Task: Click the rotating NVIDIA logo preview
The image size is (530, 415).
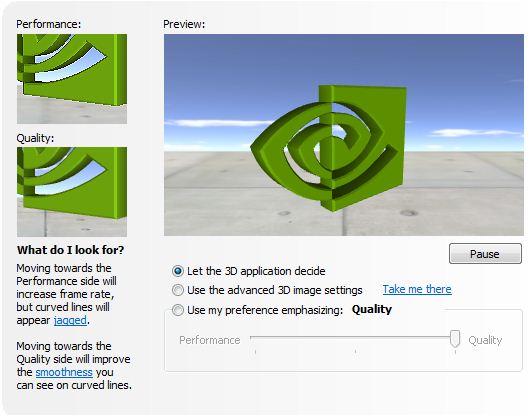Action: 344,135
